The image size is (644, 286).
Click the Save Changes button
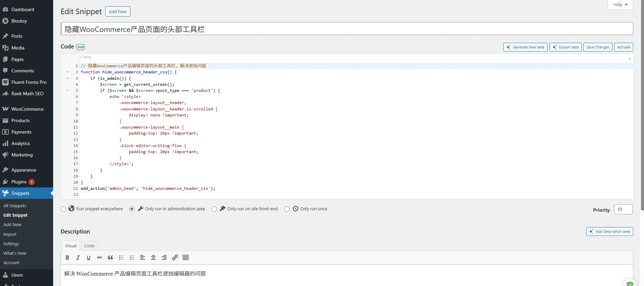click(x=598, y=47)
